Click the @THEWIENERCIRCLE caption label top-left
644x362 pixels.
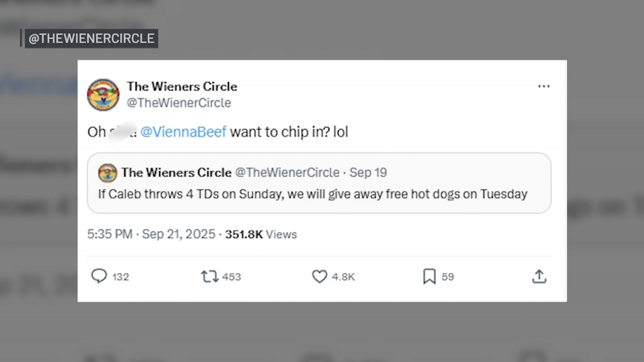(x=91, y=39)
